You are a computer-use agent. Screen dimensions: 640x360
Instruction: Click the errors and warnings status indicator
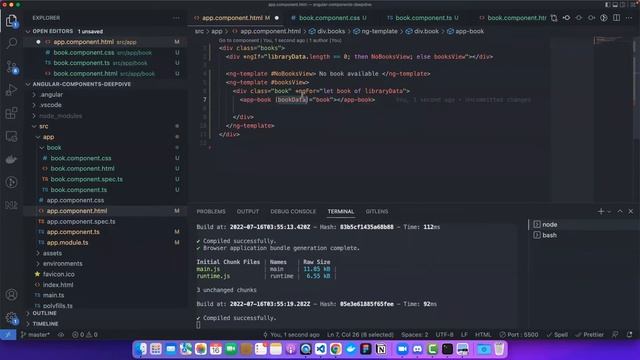[85, 335]
